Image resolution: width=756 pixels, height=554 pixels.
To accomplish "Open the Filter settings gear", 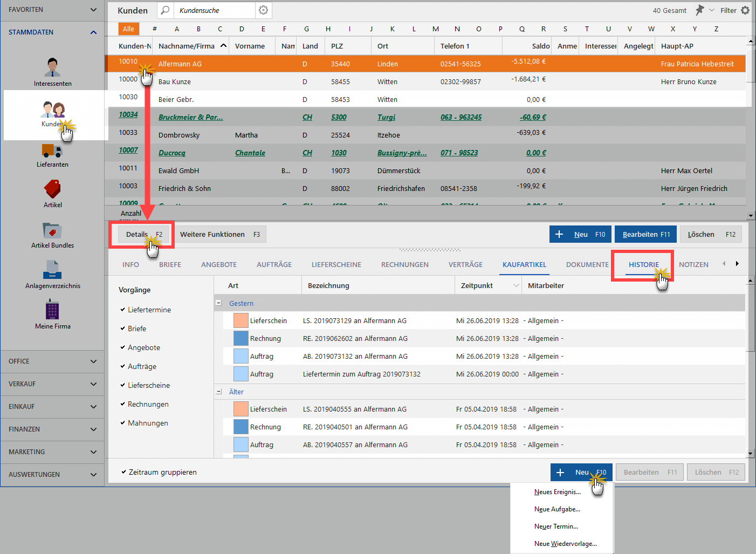I will (745, 10).
